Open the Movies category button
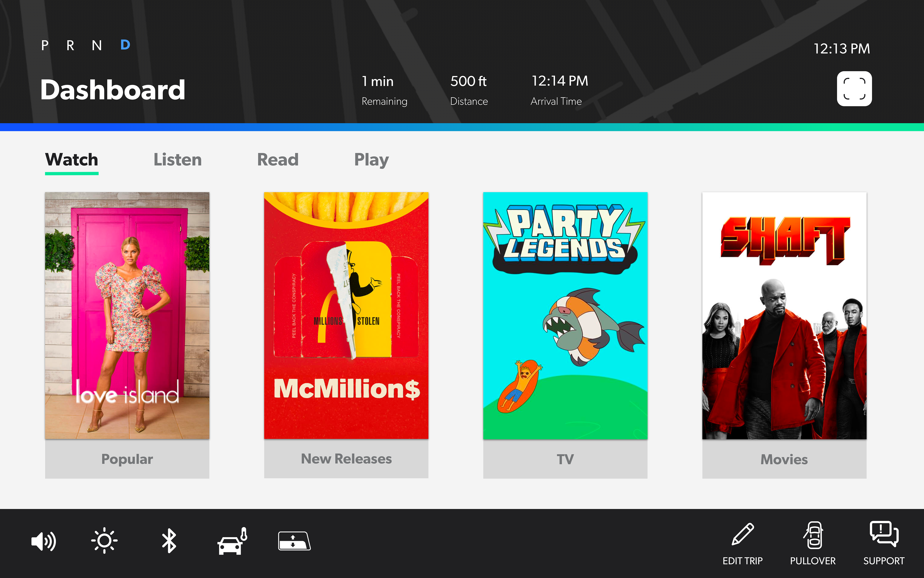This screenshot has height=578, width=924. coord(784,459)
